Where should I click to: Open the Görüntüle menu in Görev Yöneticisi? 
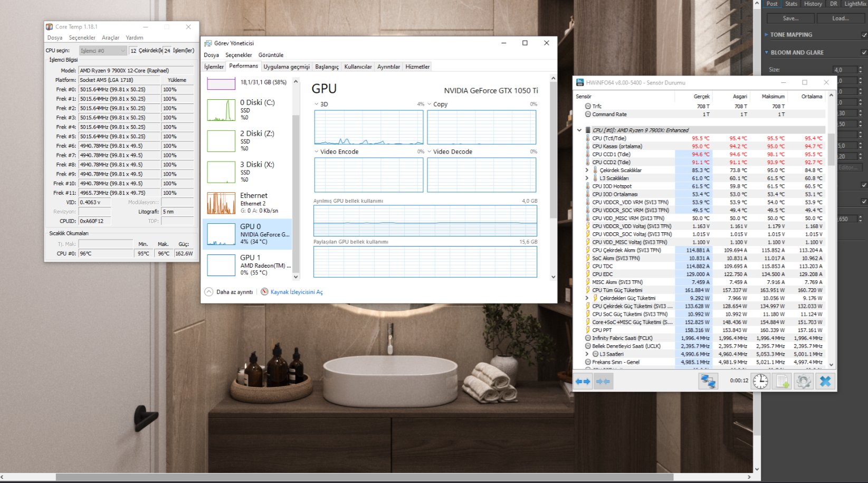point(271,55)
